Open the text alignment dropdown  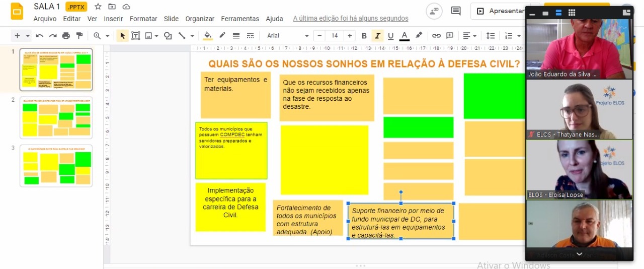[470, 36]
